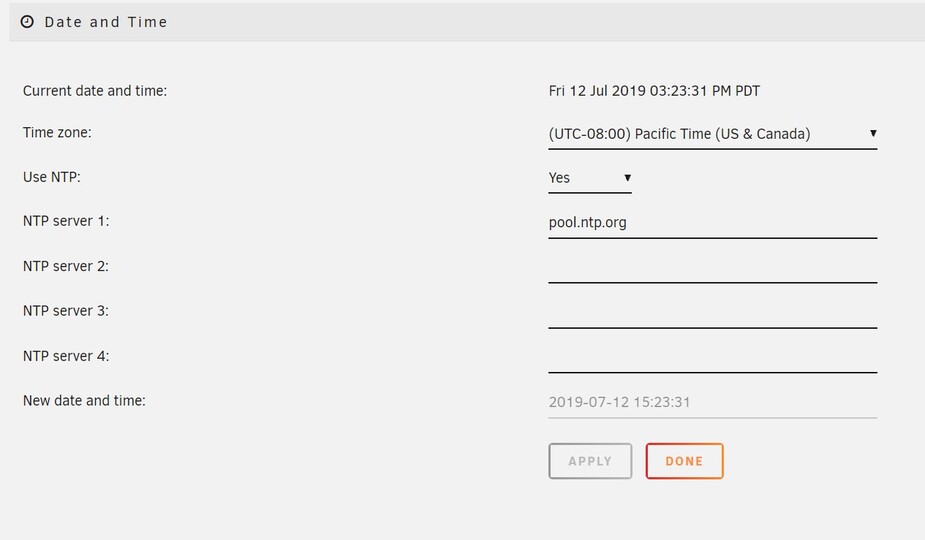
Task: Click into the NTP server 2 field
Action: click(x=712, y=268)
